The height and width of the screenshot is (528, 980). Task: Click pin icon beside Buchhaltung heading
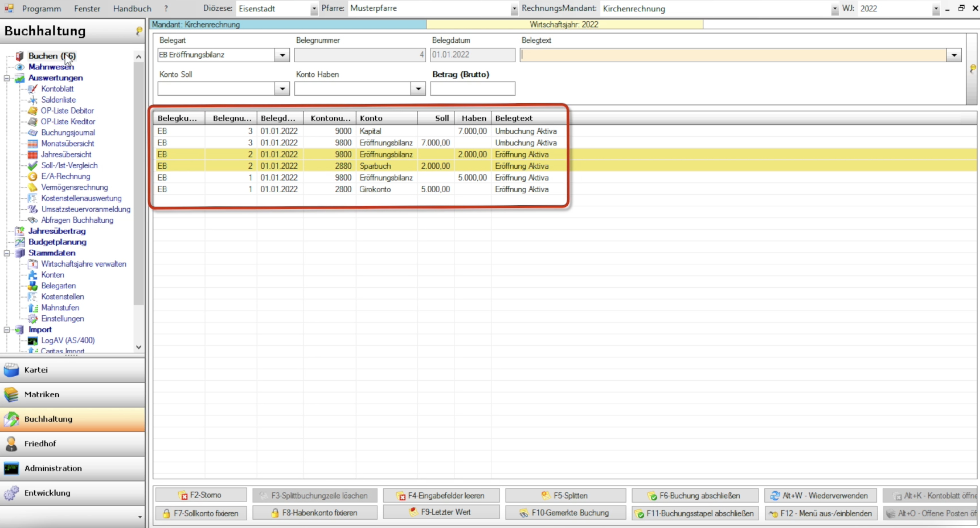[x=139, y=31]
